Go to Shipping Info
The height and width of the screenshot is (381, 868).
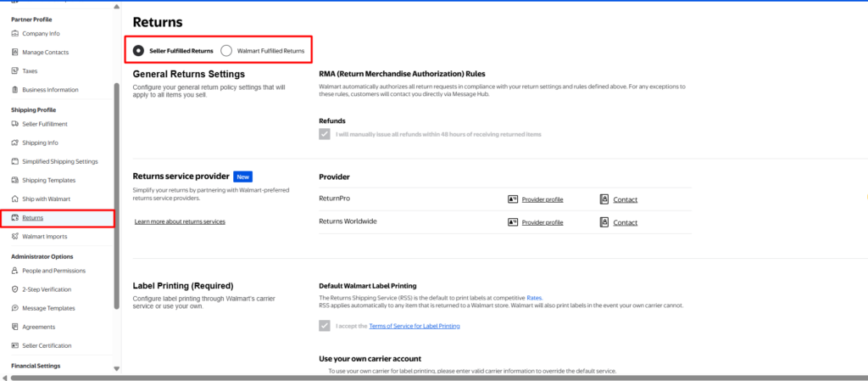coord(40,143)
